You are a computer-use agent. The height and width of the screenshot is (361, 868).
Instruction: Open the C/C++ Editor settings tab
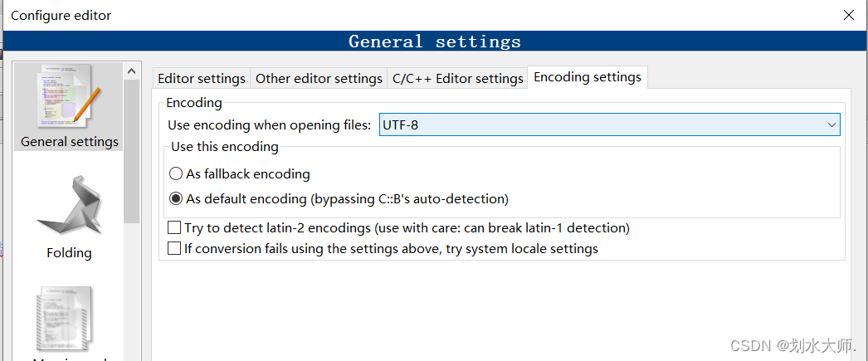tap(457, 78)
